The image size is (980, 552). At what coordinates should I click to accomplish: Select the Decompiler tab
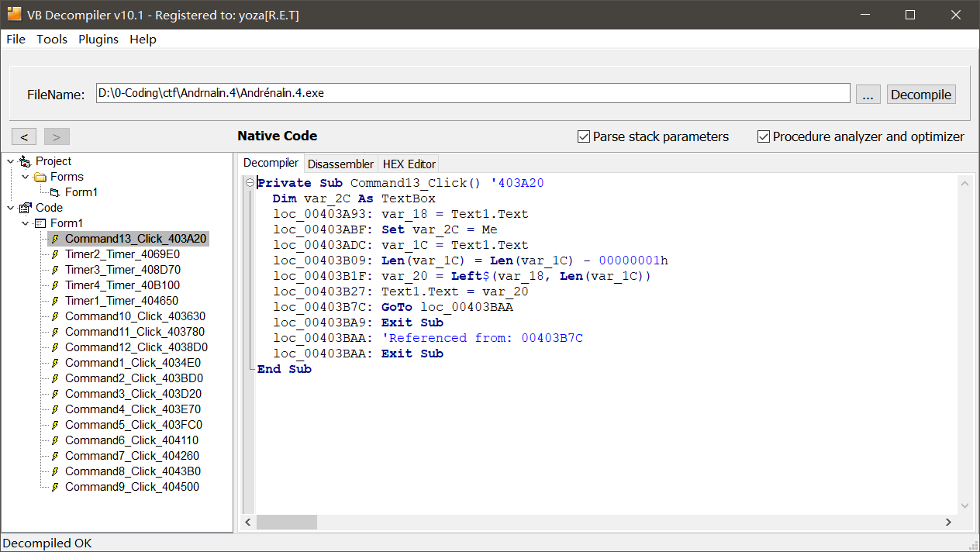click(271, 163)
